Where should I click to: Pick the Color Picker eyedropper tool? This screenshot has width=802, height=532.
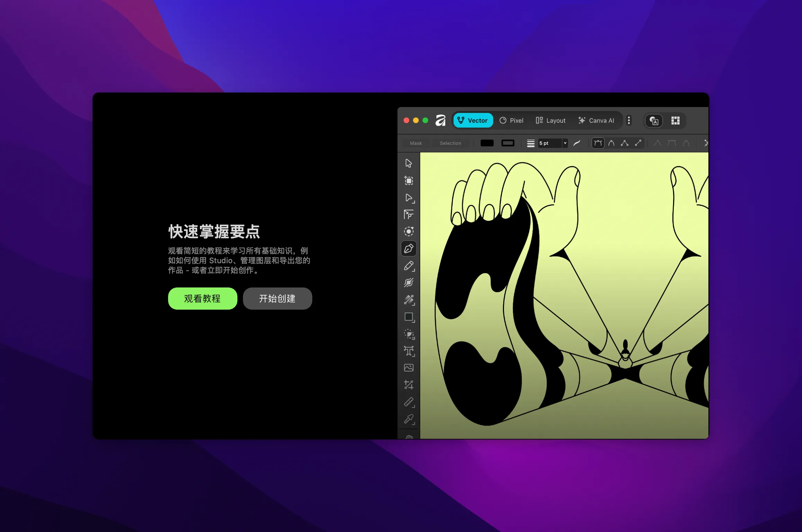coord(409,419)
